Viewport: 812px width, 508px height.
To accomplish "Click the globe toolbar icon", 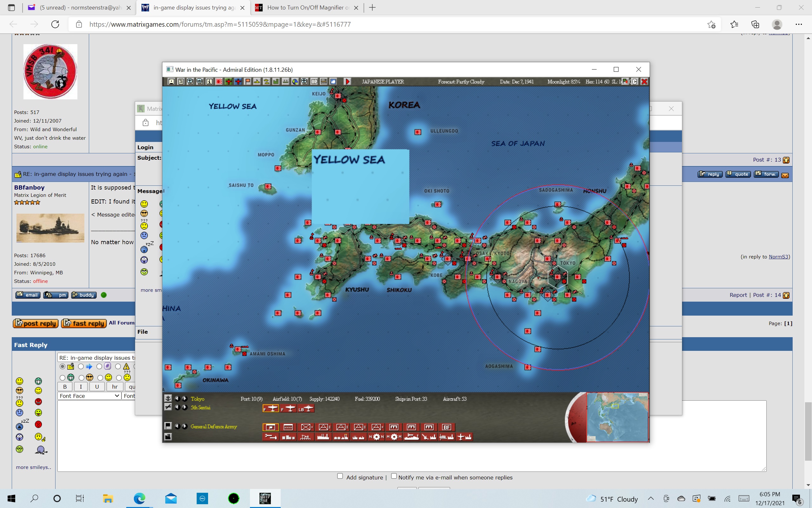I will pyautogui.click(x=295, y=82).
